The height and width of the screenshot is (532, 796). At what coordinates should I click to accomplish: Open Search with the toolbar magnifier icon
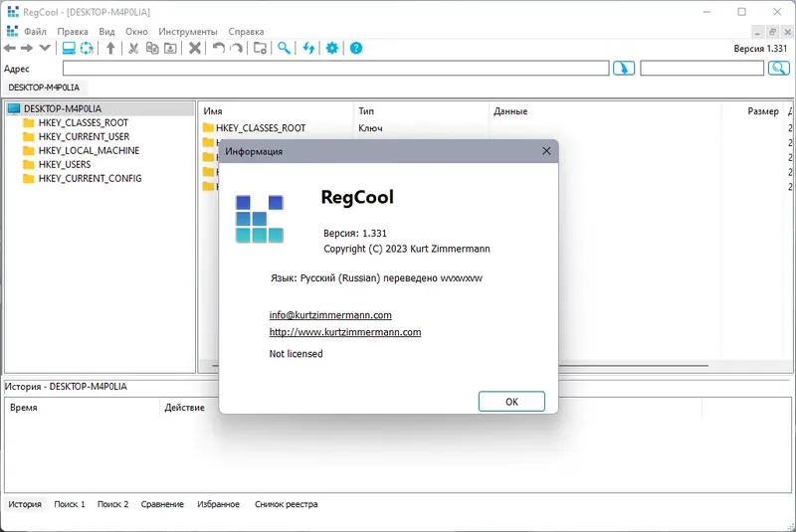pyautogui.click(x=284, y=48)
